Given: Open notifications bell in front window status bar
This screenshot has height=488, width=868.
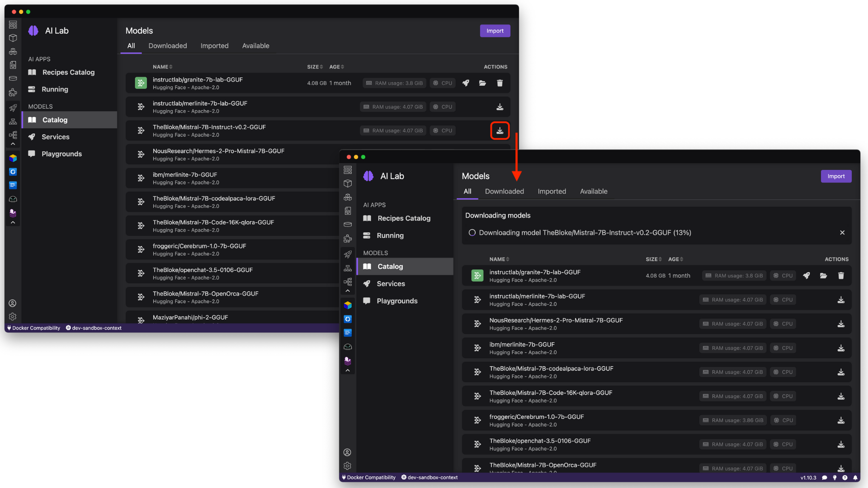Looking at the screenshot, I should click(855, 478).
